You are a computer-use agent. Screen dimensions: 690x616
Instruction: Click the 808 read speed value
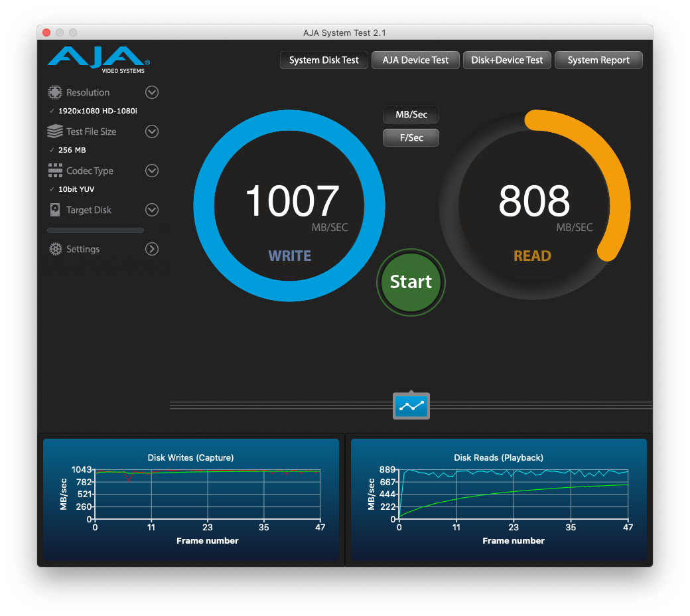click(x=534, y=200)
